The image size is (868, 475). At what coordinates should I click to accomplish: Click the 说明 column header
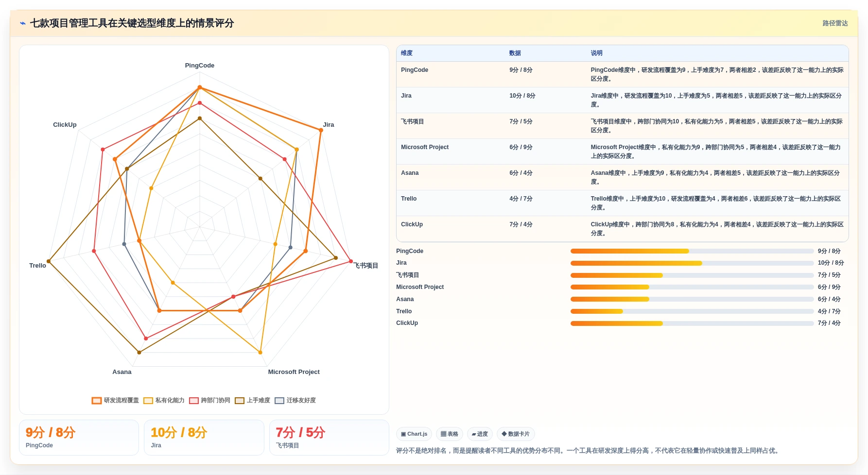click(x=596, y=53)
